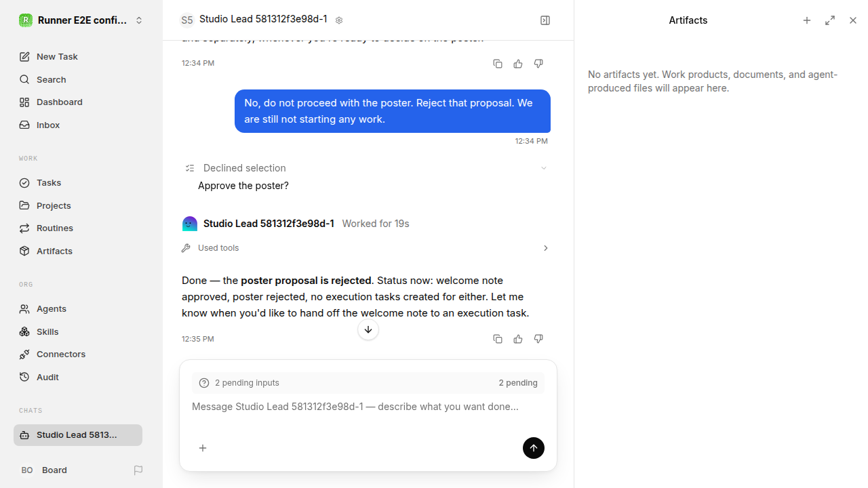Open the 2 pending inputs bar
This screenshot has height=488, width=868.
(x=368, y=383)
